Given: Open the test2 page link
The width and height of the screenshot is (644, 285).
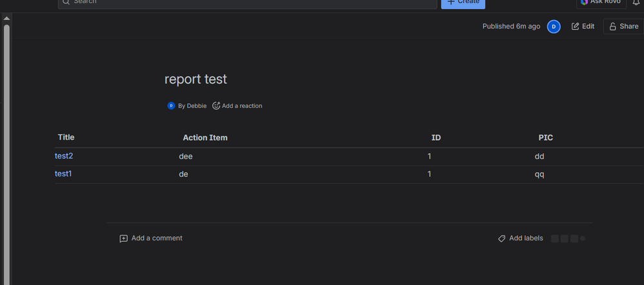Looking at the screenshot, I should [64, 156].
